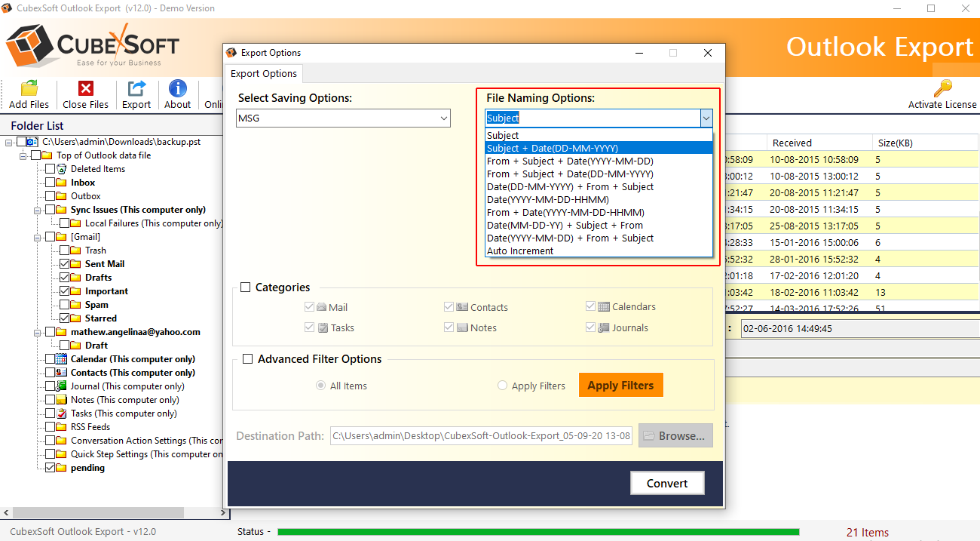Choose Date(DD-MM-YYYY) + From + Subject option
The image size is (980, 541).
tap(599, 186)
